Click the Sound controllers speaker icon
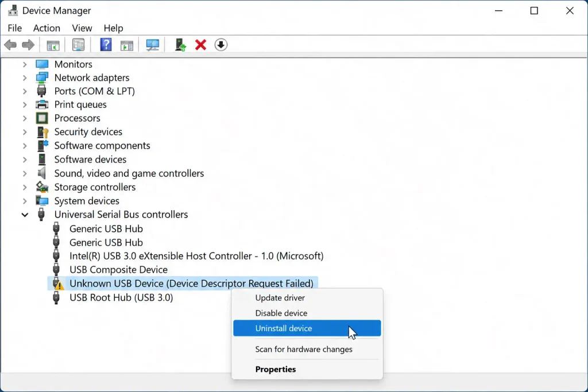 (41, 173)
